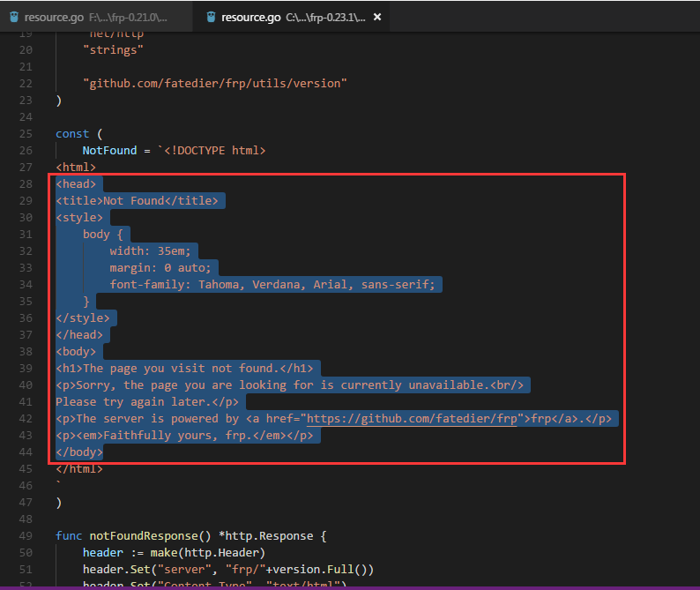
Task: Click the Go gopher icon on the frp-0.23.1 tab
Action: 211,17
